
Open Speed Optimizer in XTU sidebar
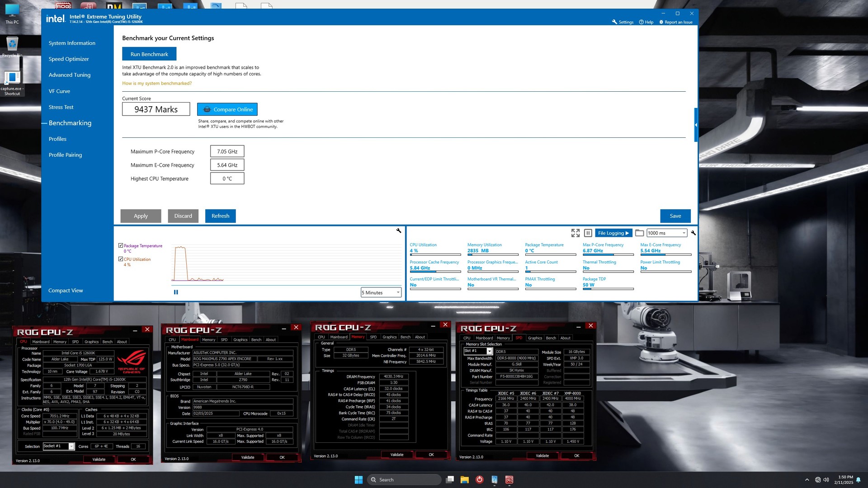[x=69, y=59]
